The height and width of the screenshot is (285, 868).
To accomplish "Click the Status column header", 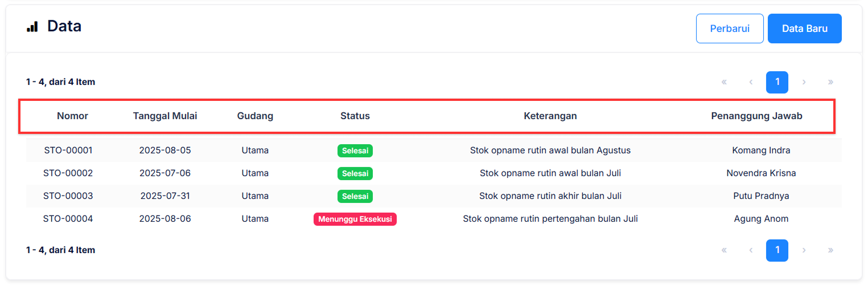I will [355, 116].
